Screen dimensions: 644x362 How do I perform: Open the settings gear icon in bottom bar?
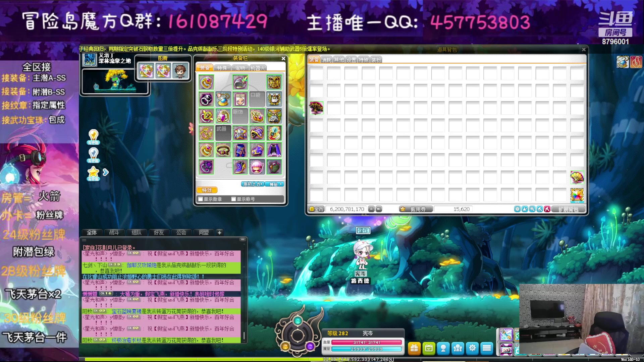pos(472,348)
